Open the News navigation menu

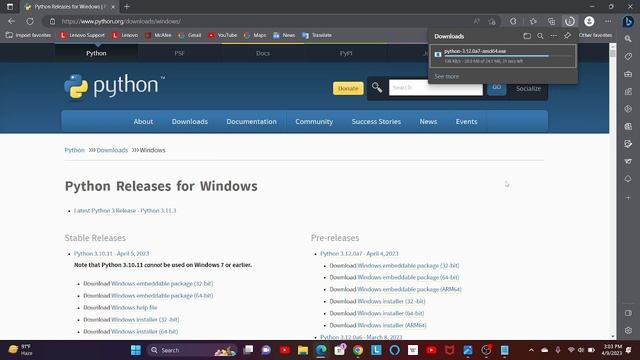[x=428, y=121]
